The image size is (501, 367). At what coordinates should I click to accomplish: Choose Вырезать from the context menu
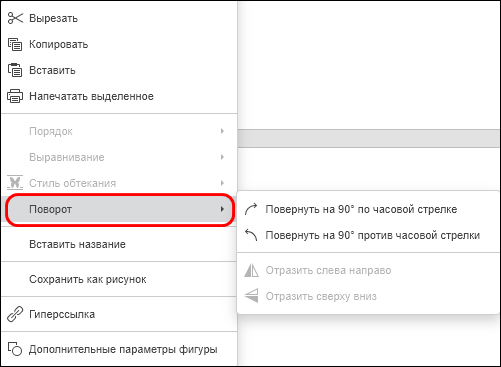(119, 18)
